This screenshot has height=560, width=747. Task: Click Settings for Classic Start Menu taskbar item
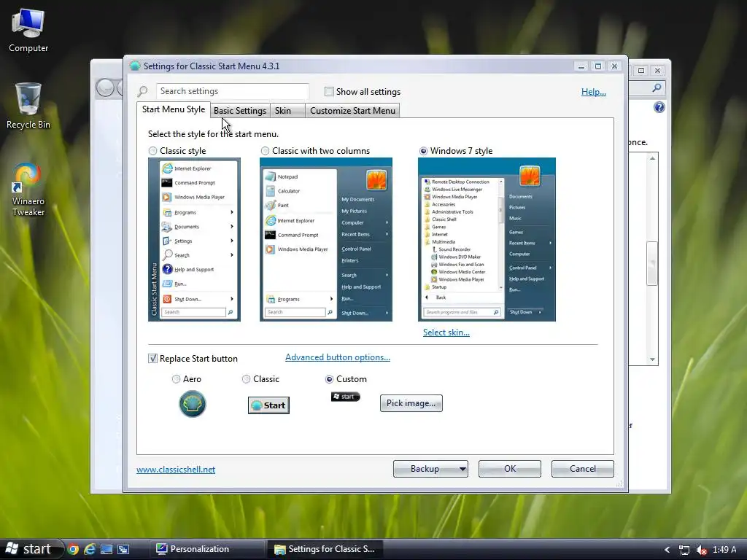(x=325, y=549)
